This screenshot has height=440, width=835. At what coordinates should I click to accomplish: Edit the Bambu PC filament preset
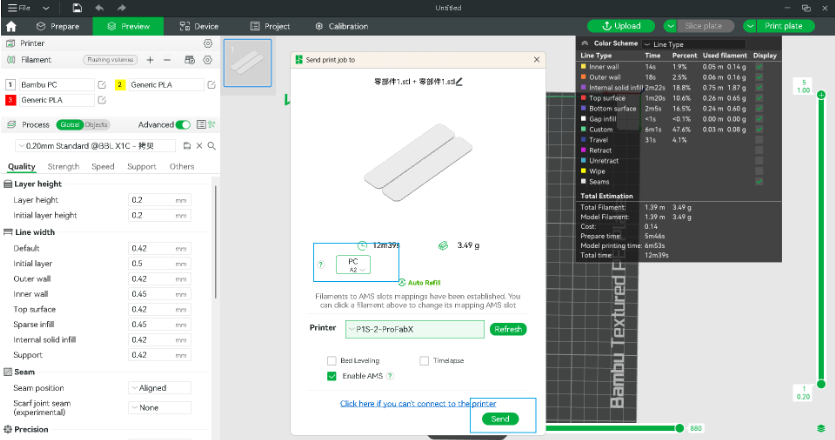pos(102,85)
